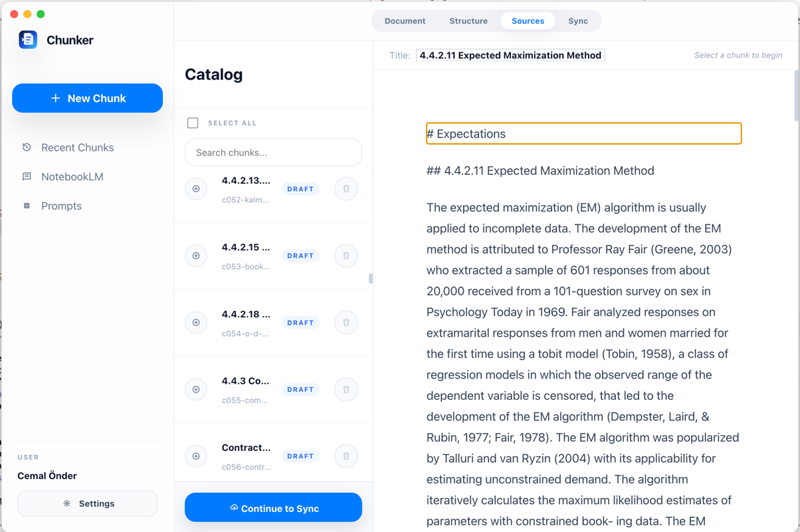Click the Search chunks input field
Image resolution: width=800 pixels, height=532 pixels.
pyautogui.click(x=273, y=153)
